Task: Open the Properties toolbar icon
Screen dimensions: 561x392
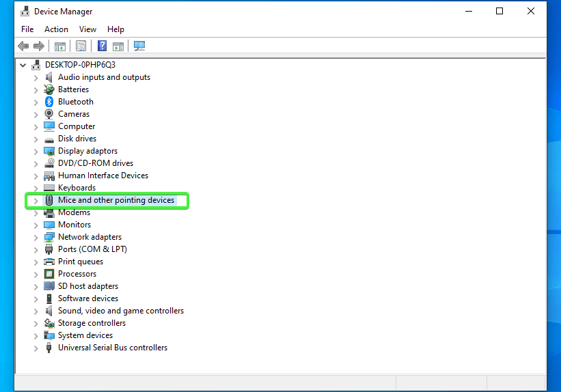Action: pyautogui.click(x=81, y=46)
